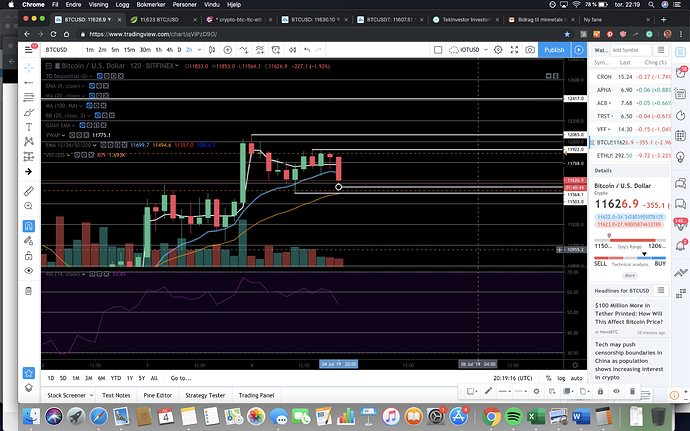Open the indicator templates icon
The image size is (690, 431).
click(260, 50)
